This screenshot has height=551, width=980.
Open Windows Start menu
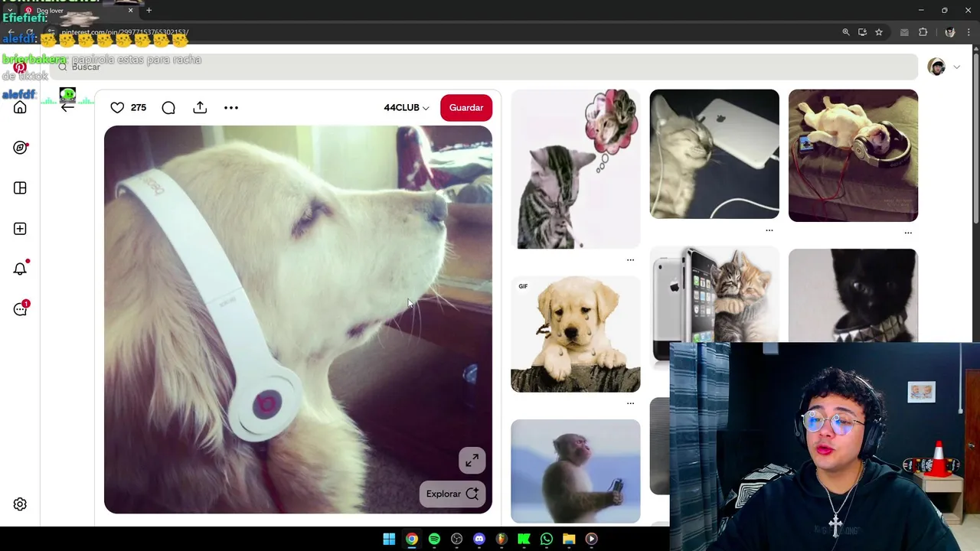(389, 539)
